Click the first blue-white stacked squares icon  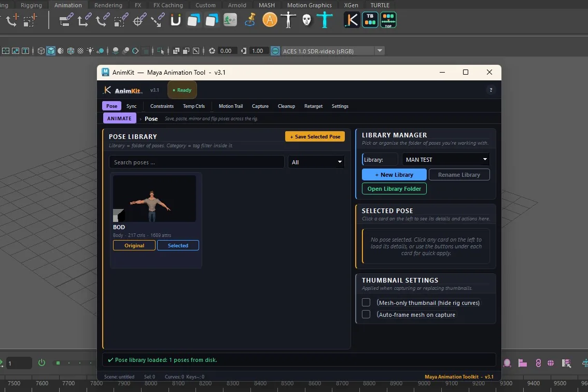coord(193,20)
